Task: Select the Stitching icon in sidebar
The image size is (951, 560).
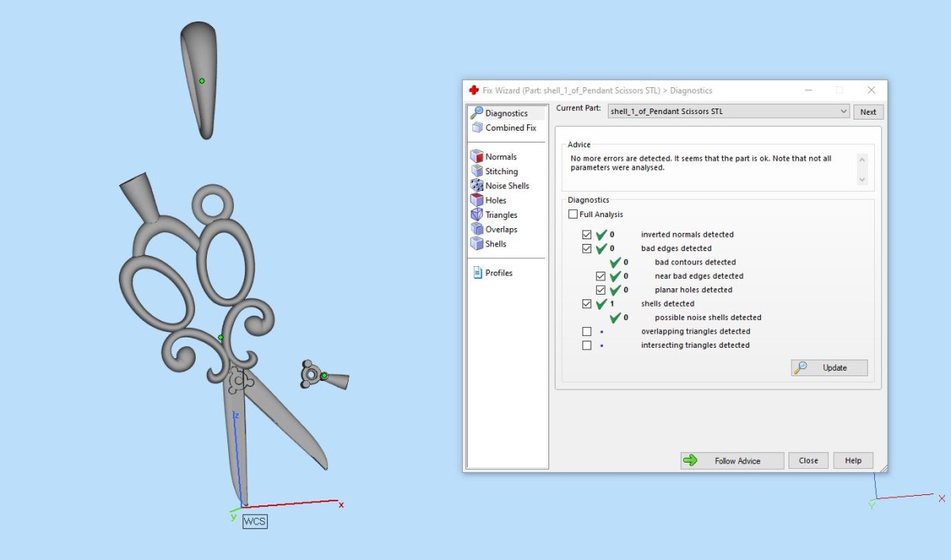Action: (477, 171)
